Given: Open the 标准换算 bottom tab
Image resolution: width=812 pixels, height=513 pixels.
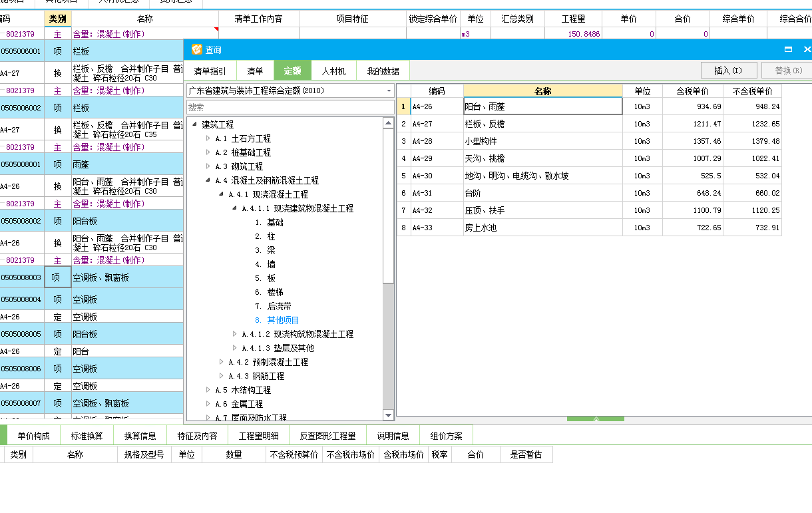Looking at the screenshot, I should [x=87, y=436].
